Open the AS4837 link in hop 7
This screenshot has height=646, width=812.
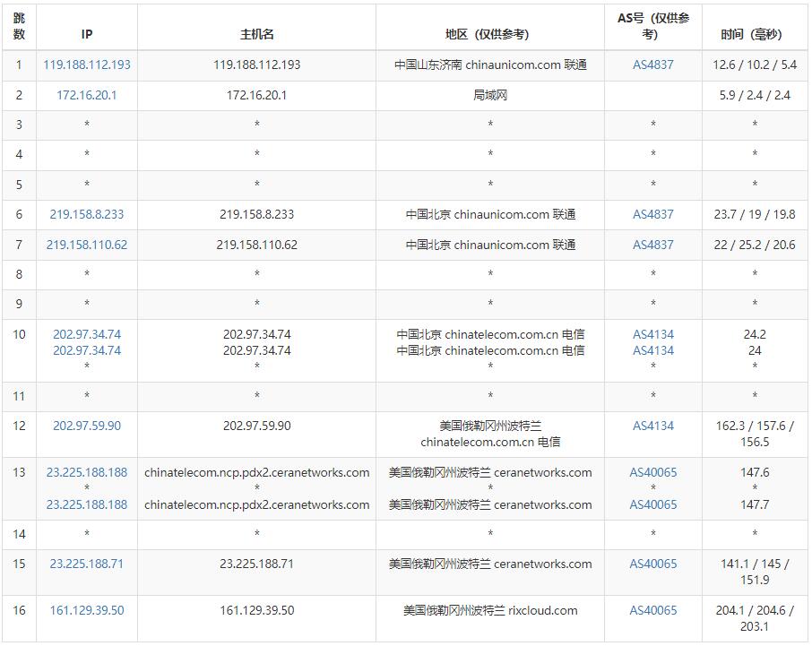pos(653,245)
